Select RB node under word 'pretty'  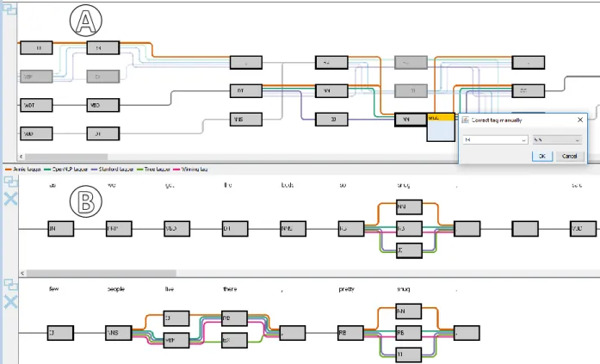coord(350,333)
